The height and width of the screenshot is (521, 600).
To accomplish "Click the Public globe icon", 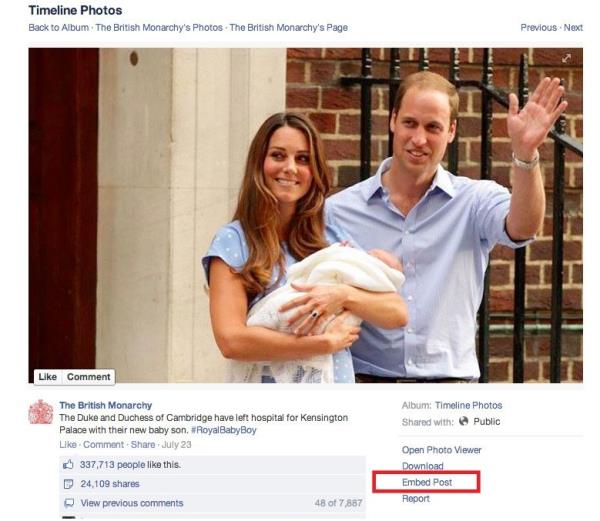I will pyautogui.click(x=463, y=421).
